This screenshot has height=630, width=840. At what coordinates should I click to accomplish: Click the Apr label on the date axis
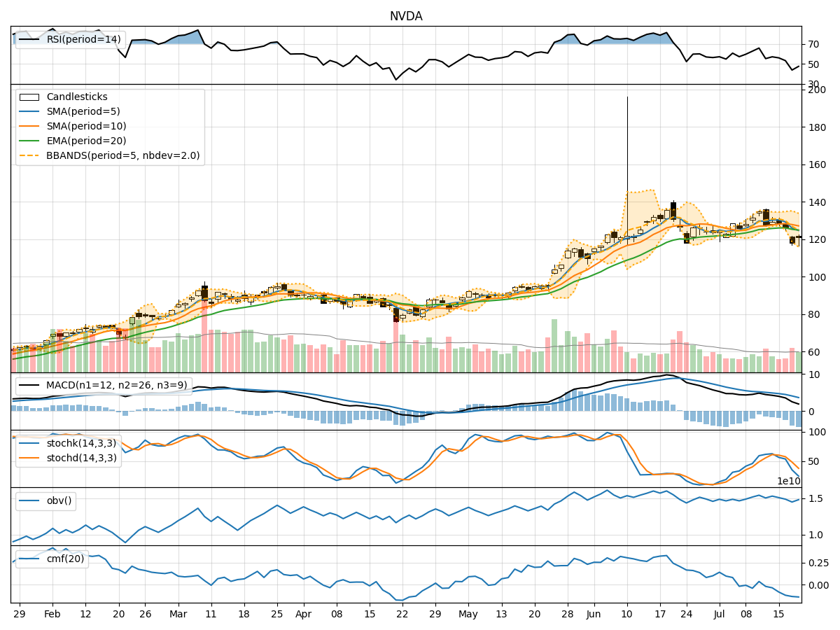(x=304, y=612)
